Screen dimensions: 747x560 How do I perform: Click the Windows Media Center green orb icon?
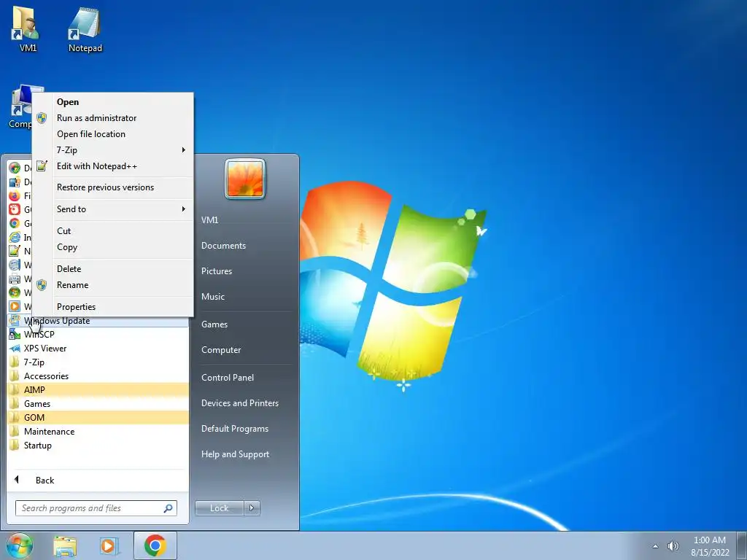pyautogui.click(x=15, y=292)
